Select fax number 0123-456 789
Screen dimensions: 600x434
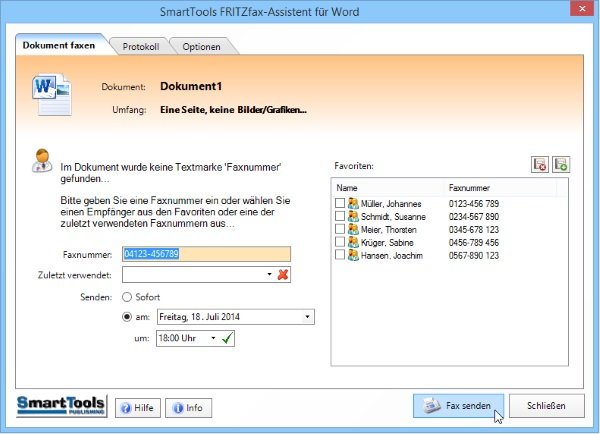point(474,204)
